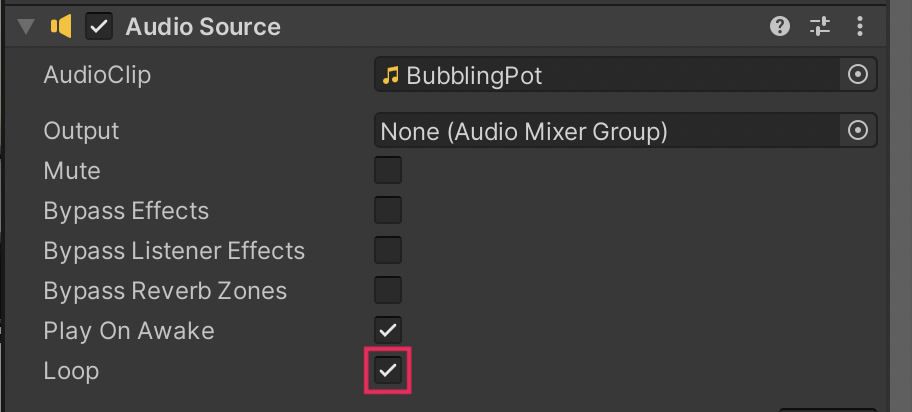The width and height of the screenshot is (912, 412).
Task: Click the Play On Awake label
Action: 128,330
